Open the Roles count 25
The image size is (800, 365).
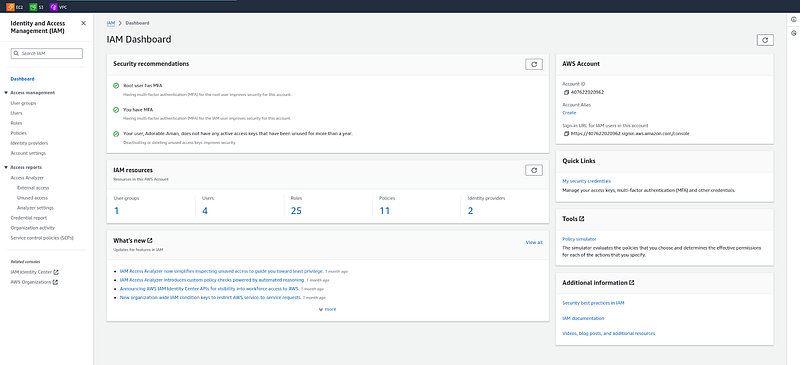click(x=296, y=210)
